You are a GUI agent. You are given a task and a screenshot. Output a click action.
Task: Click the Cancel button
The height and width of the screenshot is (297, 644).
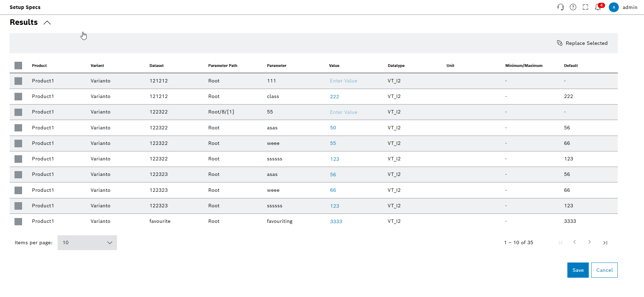(604, 270)
